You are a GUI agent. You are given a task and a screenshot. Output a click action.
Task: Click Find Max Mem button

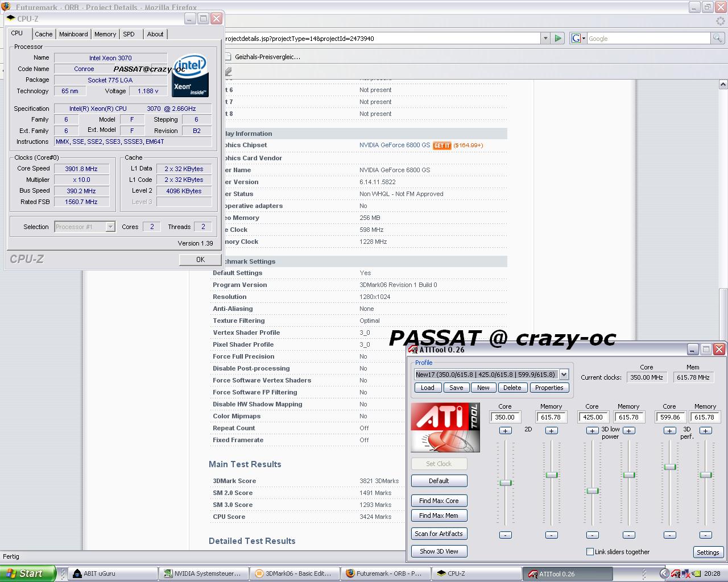[439, 516]
